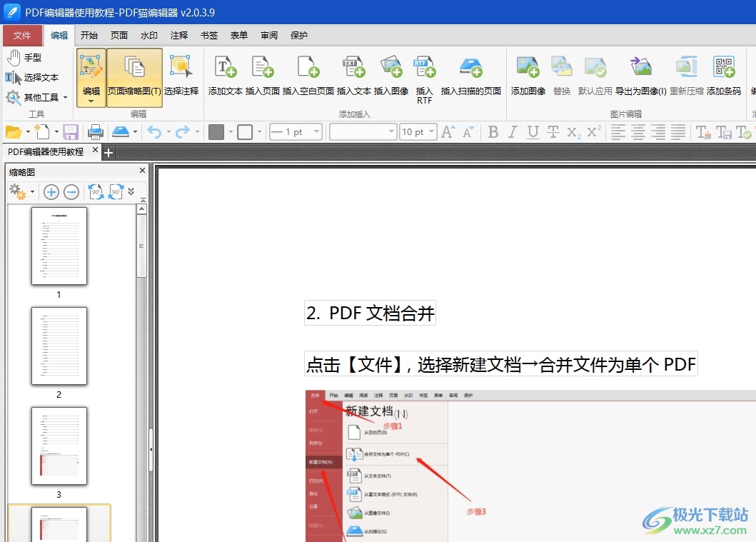Close the PDF编辑器使用教程 document tab

click(96, 150)
